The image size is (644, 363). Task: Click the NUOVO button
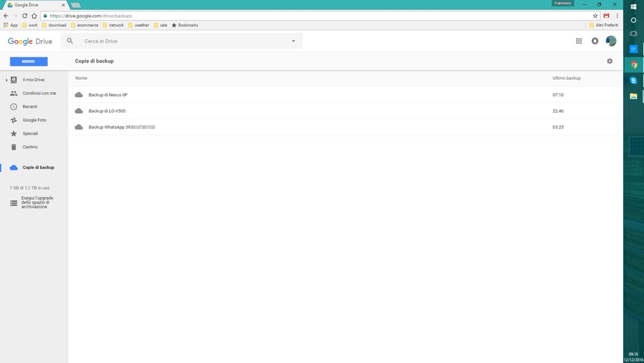pyautogui.click(x=29, y=61)
